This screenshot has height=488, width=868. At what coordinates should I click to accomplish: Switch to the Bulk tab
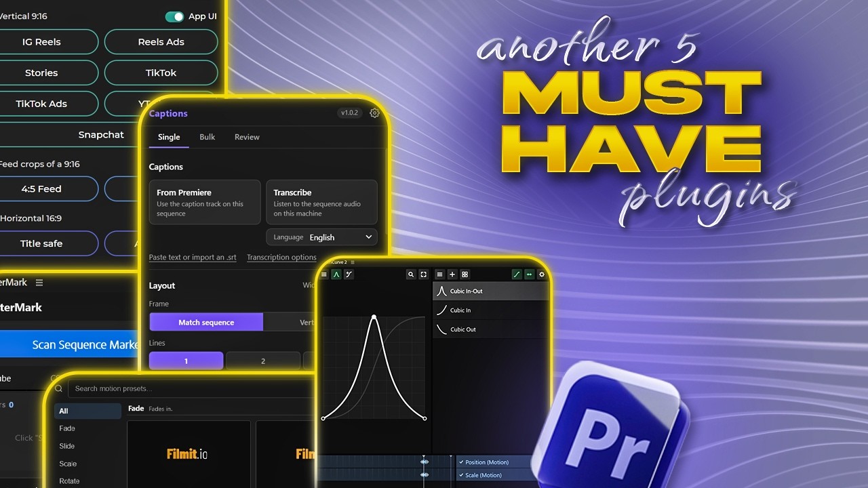click(208, 137)
